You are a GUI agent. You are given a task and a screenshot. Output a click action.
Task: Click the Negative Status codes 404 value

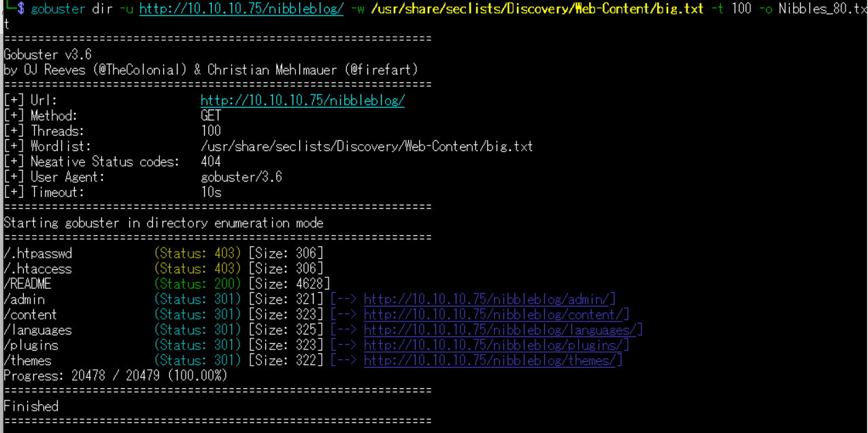tap(211, 162)
